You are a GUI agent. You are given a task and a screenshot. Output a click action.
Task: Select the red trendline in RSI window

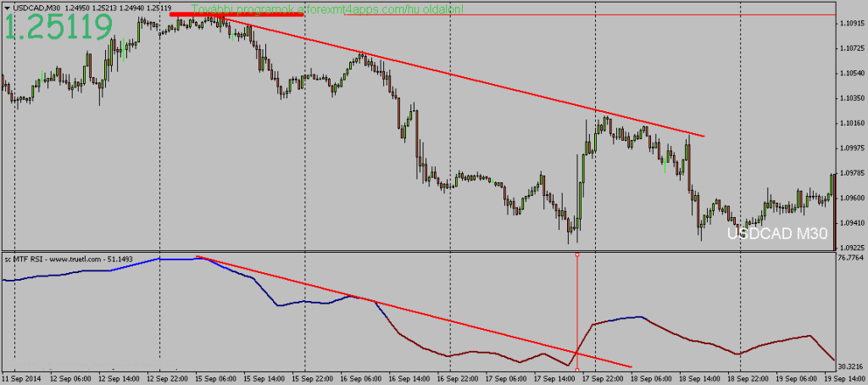414,311
